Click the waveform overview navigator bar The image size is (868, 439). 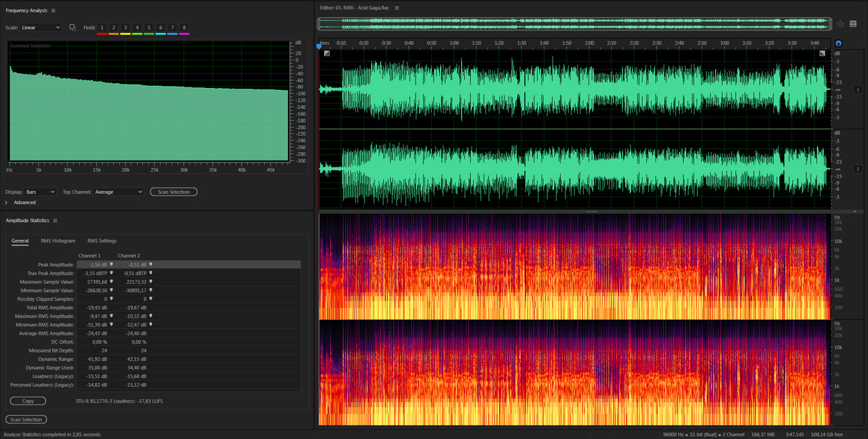pos(574,24)
